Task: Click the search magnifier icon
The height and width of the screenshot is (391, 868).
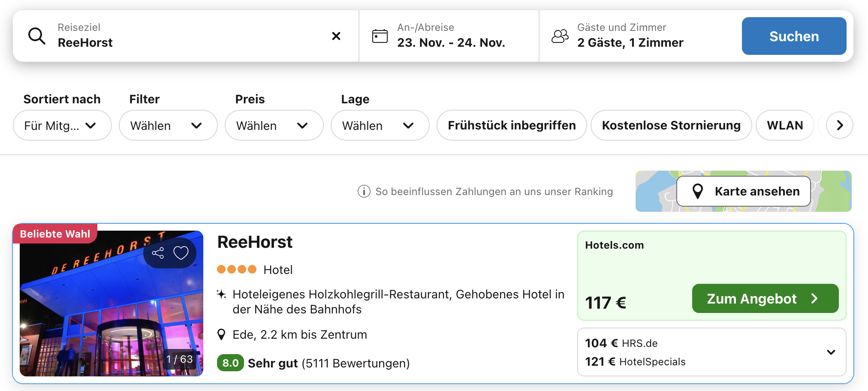Action: (x=37, y=36)
